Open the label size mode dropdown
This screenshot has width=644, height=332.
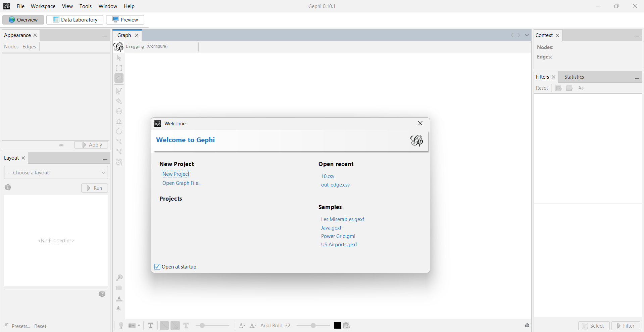pos(242,325)
